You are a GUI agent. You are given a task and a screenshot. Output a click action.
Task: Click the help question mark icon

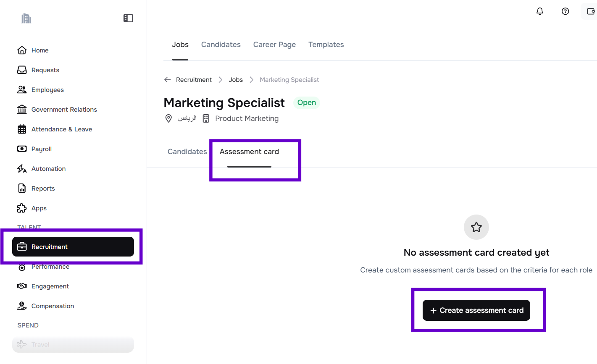[565, 11]
